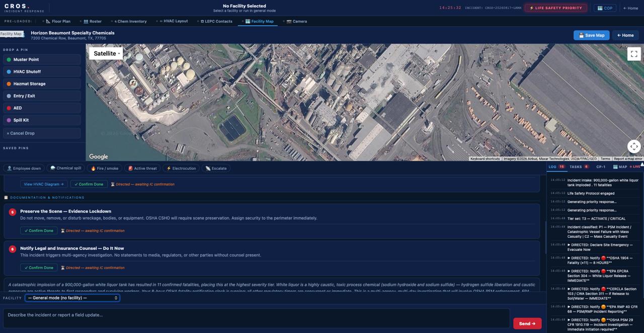Choose the Entry / Exit pin
Screen dimensions: 644x333
(x=42, y=96)
